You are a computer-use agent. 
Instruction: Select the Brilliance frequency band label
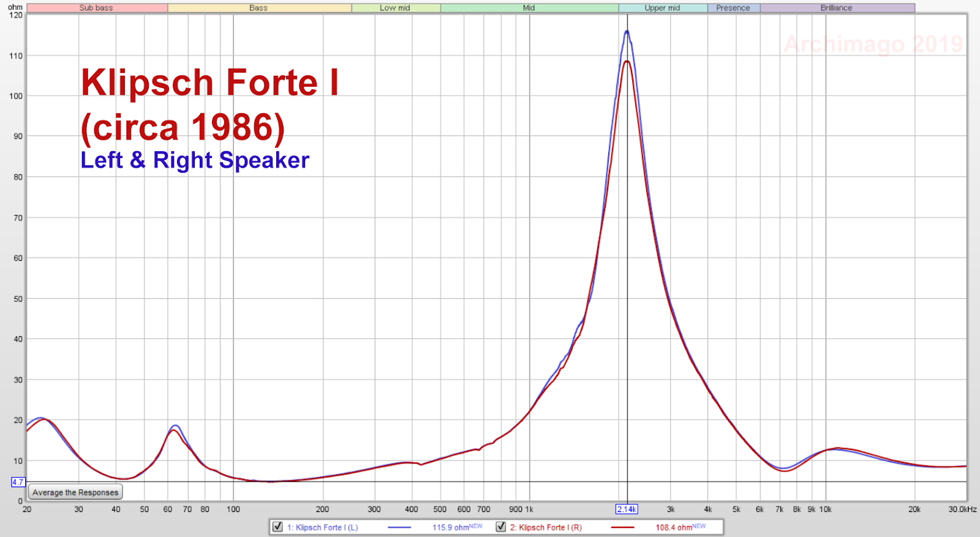(x=837, y=8)
